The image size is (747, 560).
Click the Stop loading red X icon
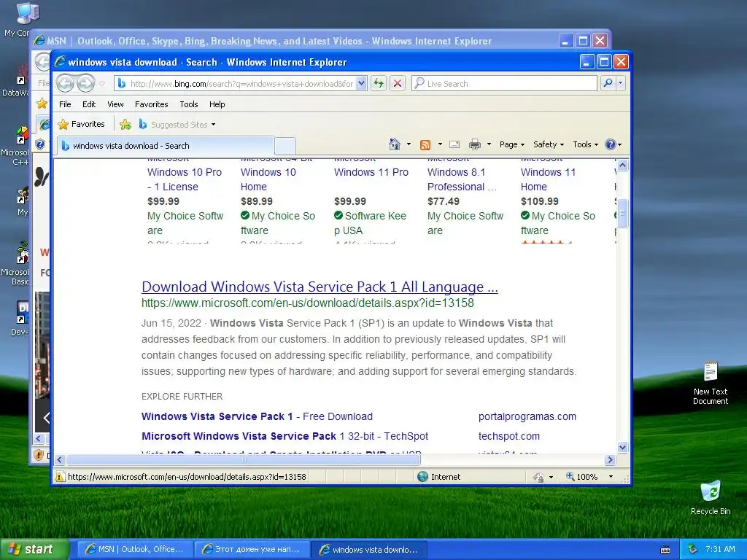[398, 83]
